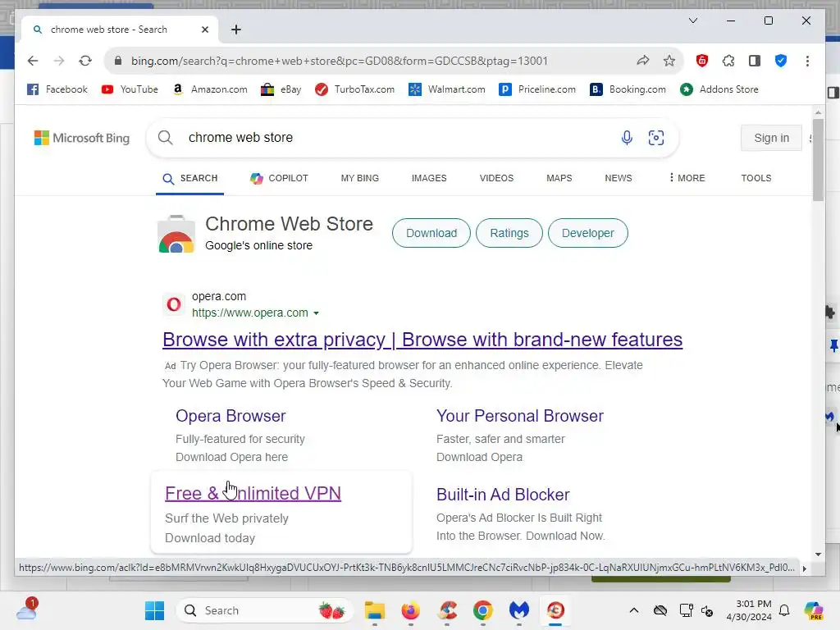This screenshot has width=840, height=630.
Task: Click the scrollbar down arrow
Action: [x=818, y=555]
